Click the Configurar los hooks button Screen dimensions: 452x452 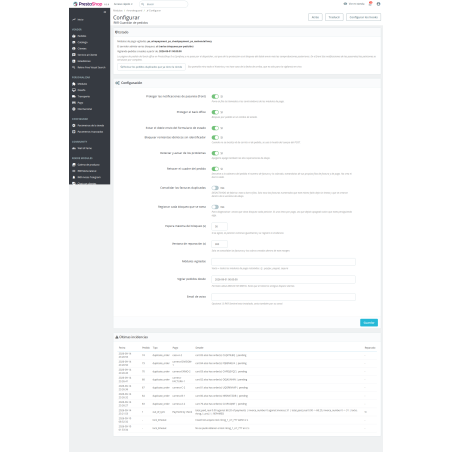click(x=363, y=17)
